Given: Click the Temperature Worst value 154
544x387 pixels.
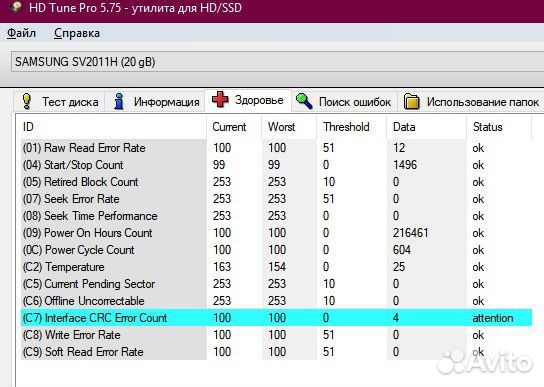Looking at the screenshot, I should pos(277,267).
